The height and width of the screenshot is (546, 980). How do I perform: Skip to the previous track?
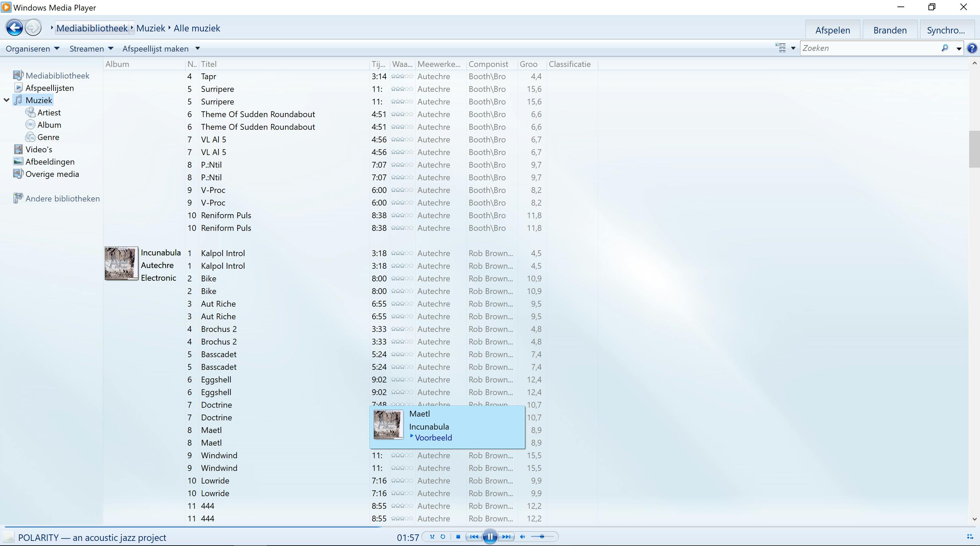[x=474, y=536]
